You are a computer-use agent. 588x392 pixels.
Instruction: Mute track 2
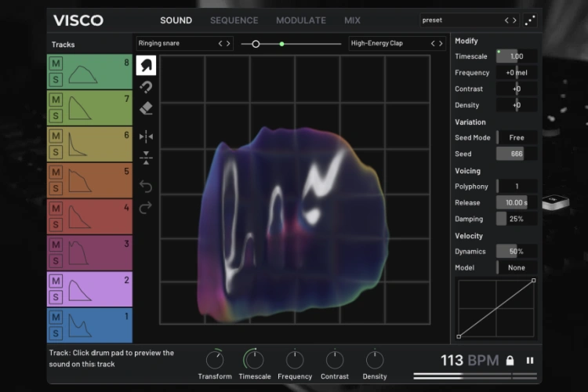pos(56,281)
